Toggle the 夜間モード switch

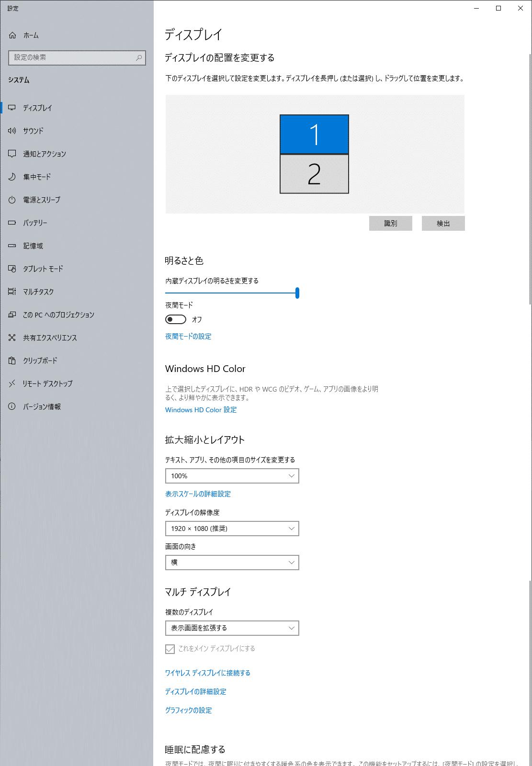pos(176,319)
